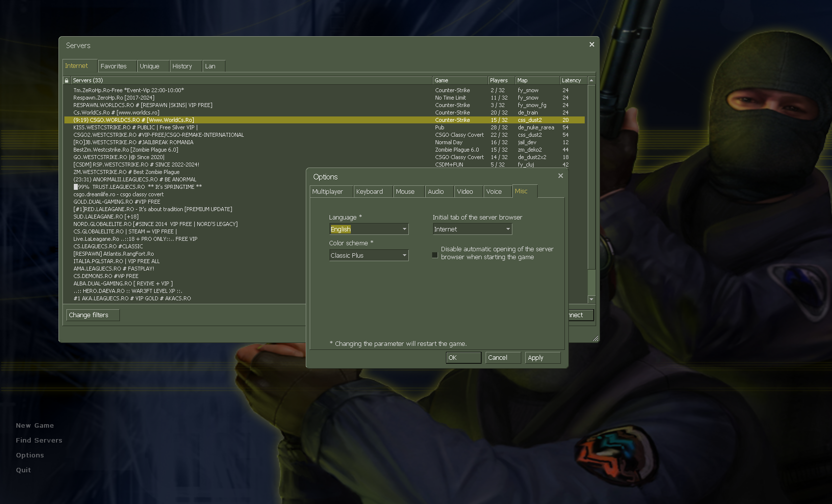Select #1 AKA.LEAGUECS.RO server row
The width and height of the screenshot is (832, 504).
(185, 298)
